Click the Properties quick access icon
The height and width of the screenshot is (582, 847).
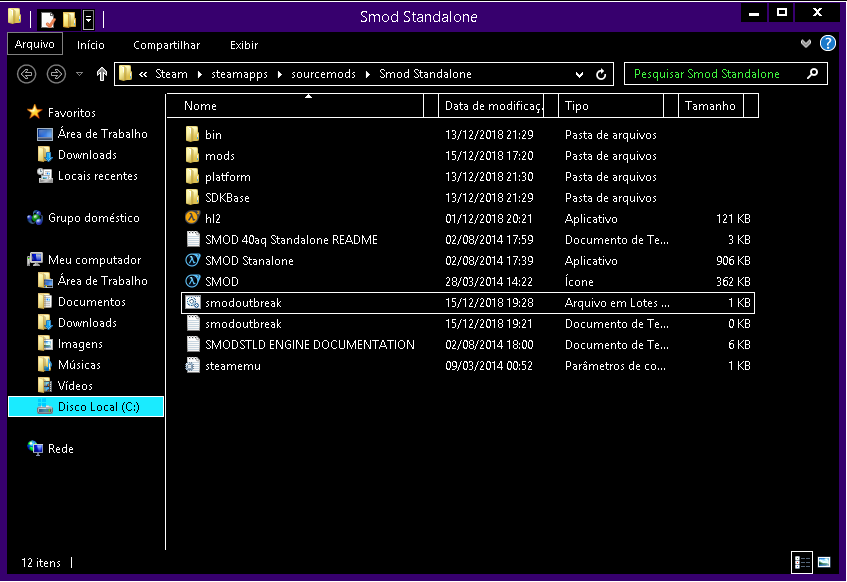pos(48,19)
